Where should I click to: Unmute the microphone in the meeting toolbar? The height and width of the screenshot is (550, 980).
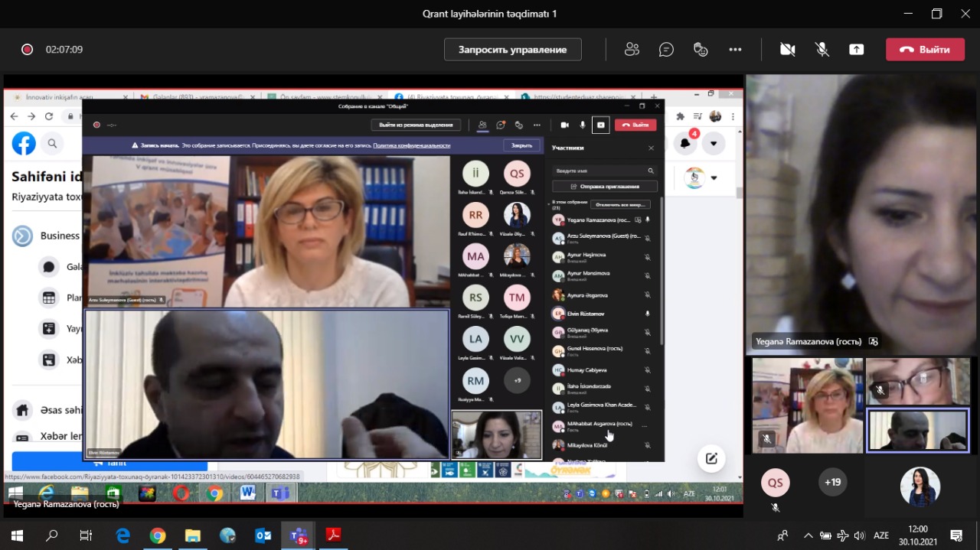pos(822,50)
